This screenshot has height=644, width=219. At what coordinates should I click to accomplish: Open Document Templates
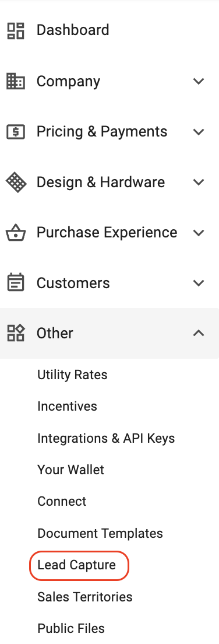100,534
